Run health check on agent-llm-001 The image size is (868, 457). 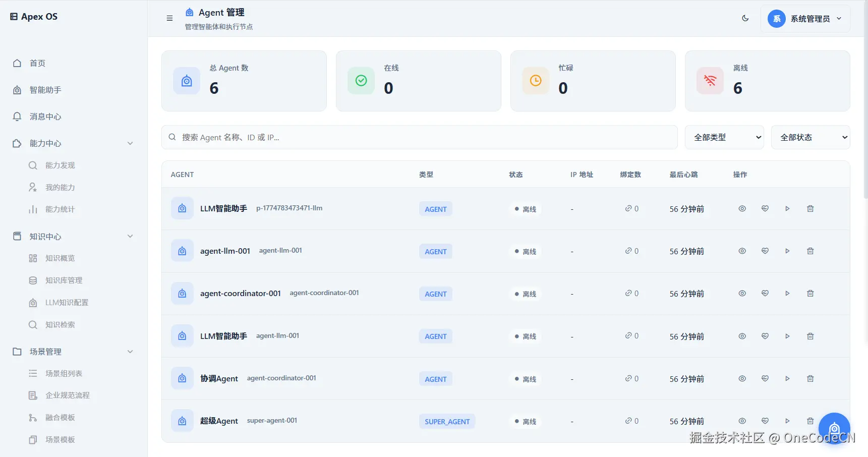pyautogui.click(x=765, y=251)
